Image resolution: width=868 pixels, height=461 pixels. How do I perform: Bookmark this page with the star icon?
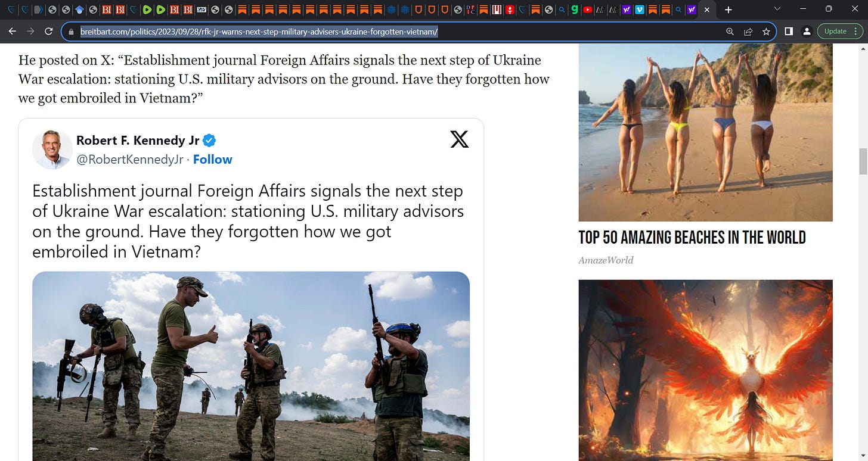click(766, 32)
